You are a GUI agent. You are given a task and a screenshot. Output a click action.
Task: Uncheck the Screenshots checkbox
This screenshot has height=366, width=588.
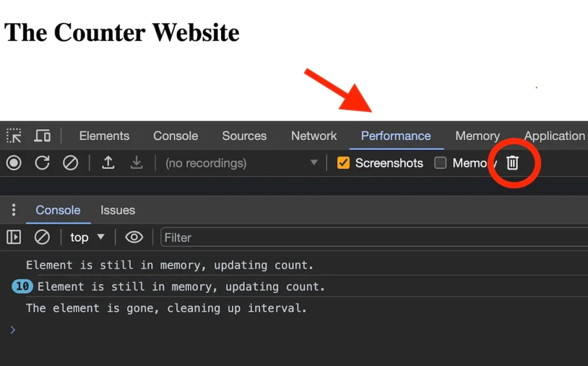pos(343,163)
